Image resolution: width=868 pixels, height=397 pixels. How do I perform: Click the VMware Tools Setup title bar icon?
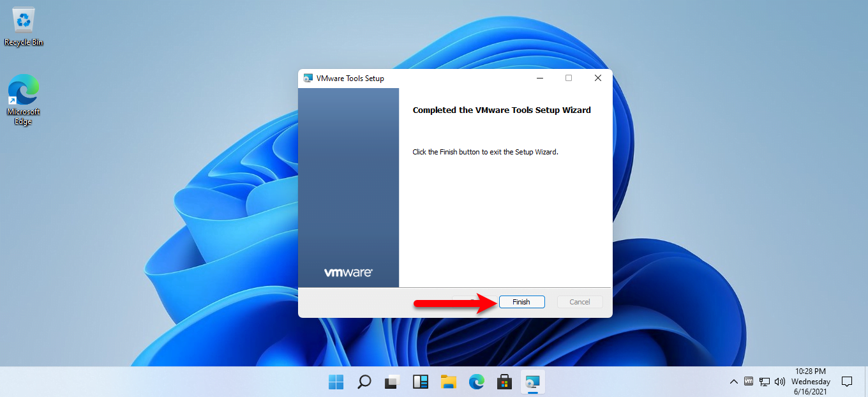[x=308, y=79]
